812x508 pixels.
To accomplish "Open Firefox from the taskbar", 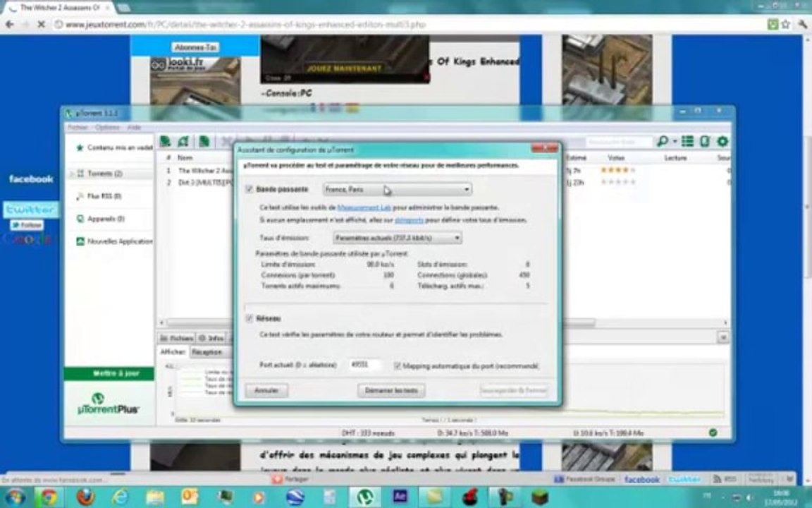I will 85,497.
